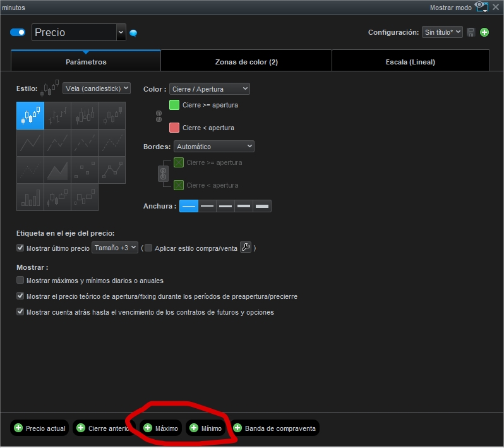Select the hollow boxes style in bottom row
504x448 pixels.
[85, 197]
